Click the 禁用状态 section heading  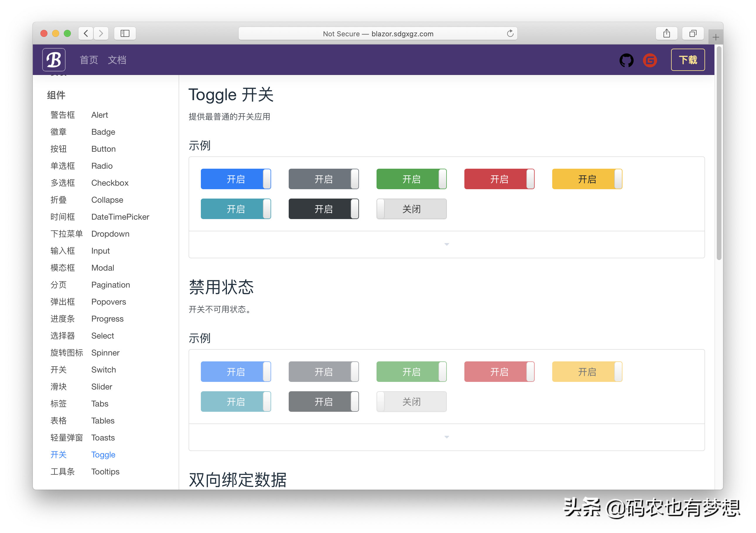(x=221, y=287)
